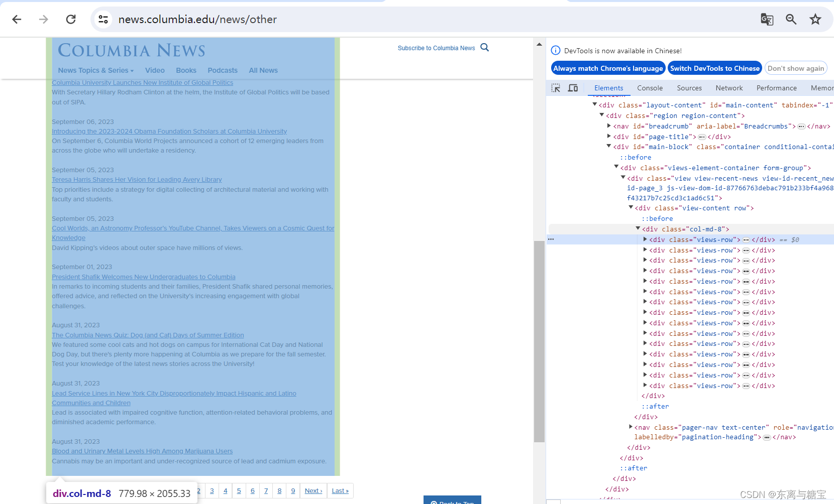Click the Last page link
The width and height of the screenshot is (834, 504).
[x=340, y=491]
